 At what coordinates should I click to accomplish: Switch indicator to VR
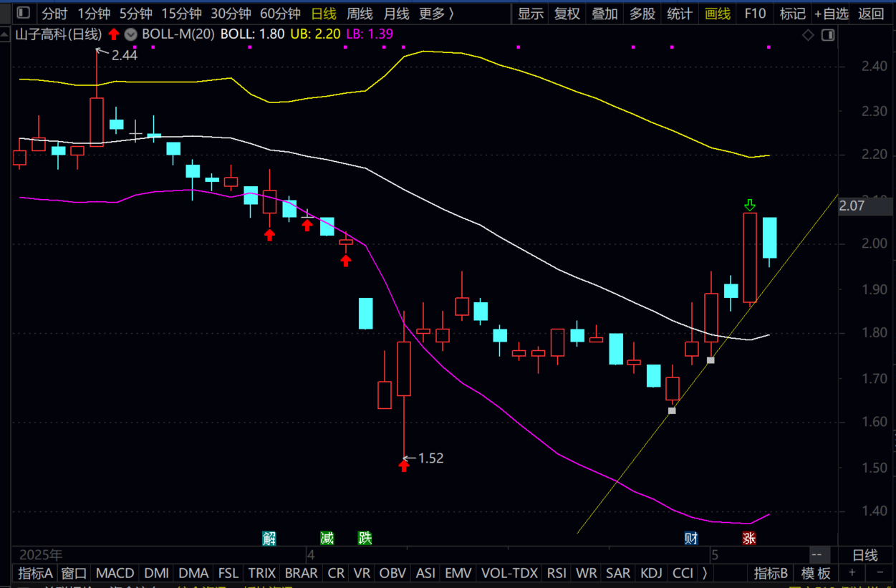click(x=362, y=573)
